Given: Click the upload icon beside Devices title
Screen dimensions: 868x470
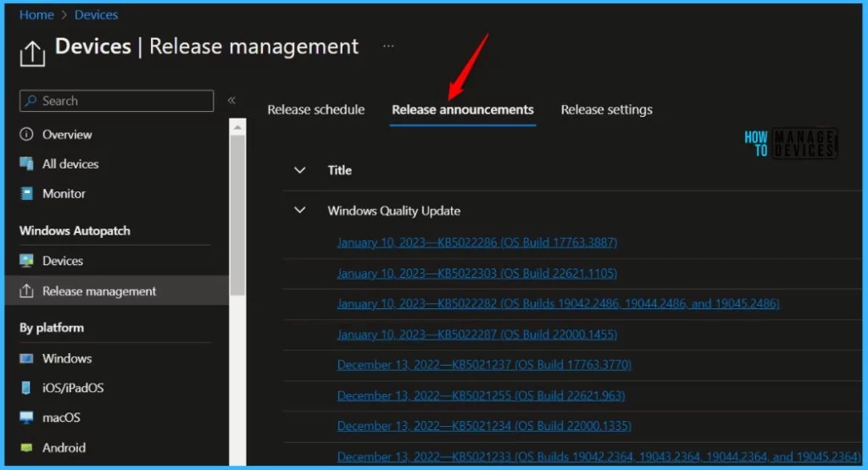Looking at the screenshot, I should click(x=32, y=53).
